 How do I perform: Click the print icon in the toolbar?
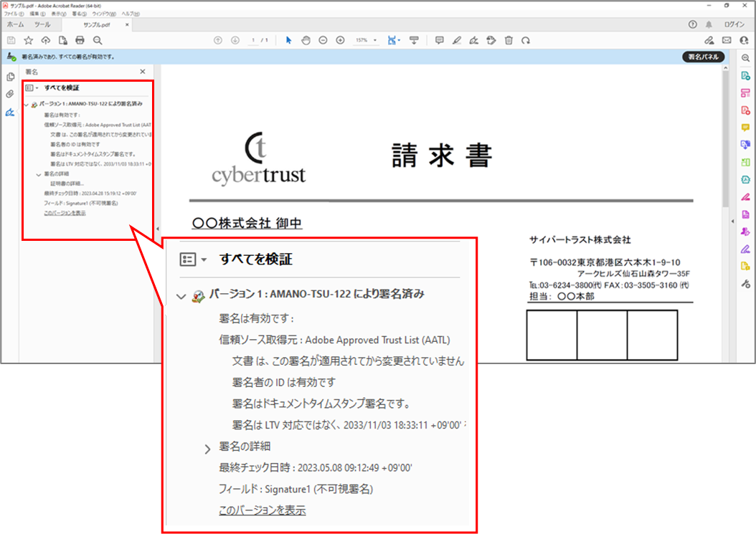click(80, 40)
